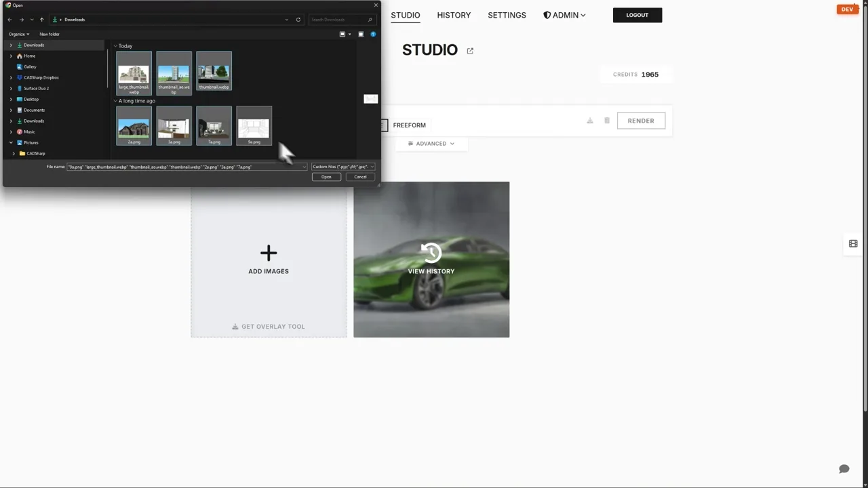Click GET OVERLAY TOOL link
The width and height of the screenshot is (868, 488).
point(269,327)
